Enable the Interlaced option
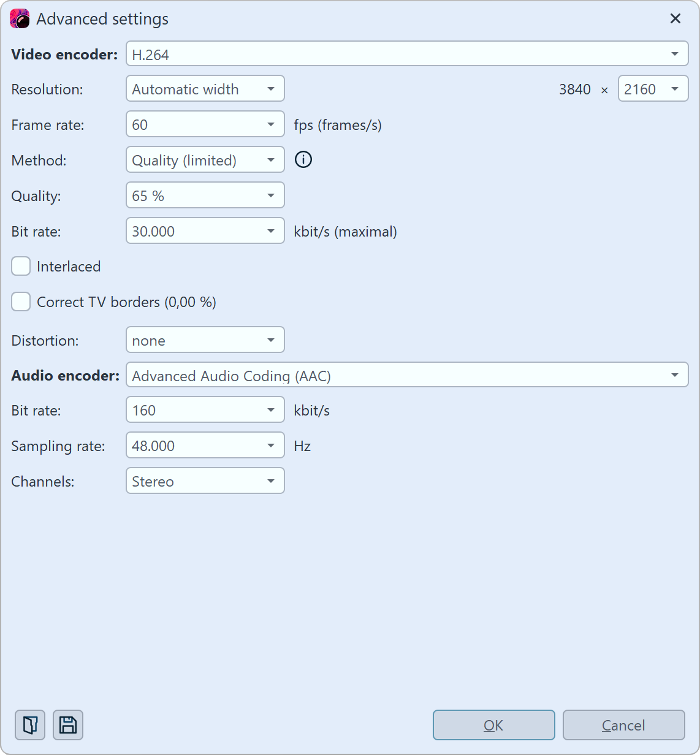The image size is (700, 755). (x=21, y=266)
